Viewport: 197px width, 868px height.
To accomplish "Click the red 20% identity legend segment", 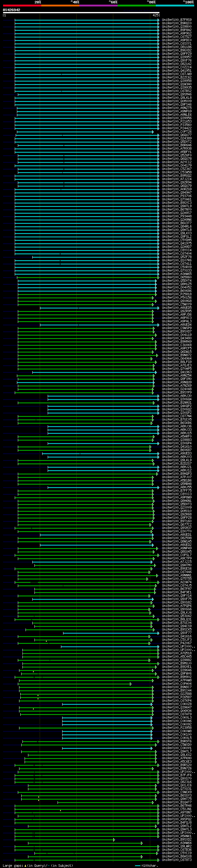I will pos(22,6).
